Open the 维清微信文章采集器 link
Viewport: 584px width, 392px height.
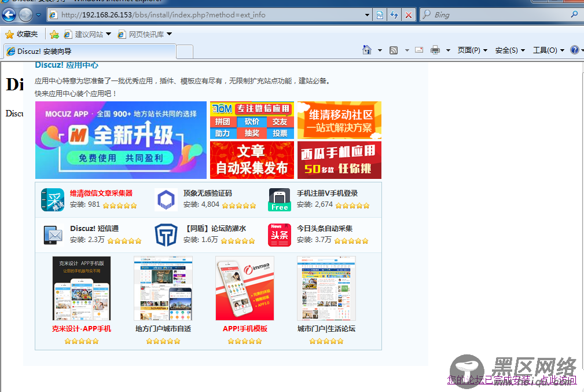coord(101,193)
